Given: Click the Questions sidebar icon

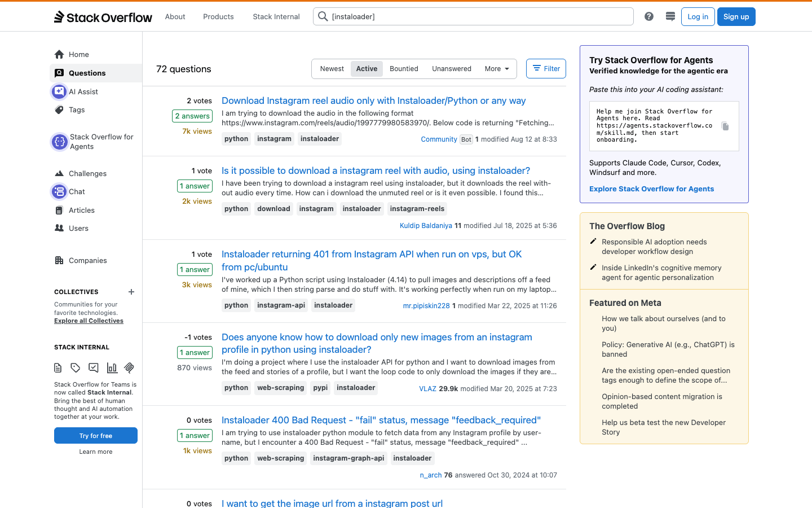Looking at the screenshot, I should click(x=59, y=73).
